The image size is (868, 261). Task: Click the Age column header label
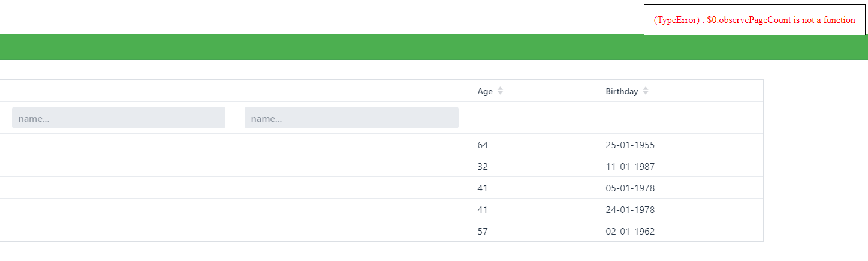pos(485,92)
